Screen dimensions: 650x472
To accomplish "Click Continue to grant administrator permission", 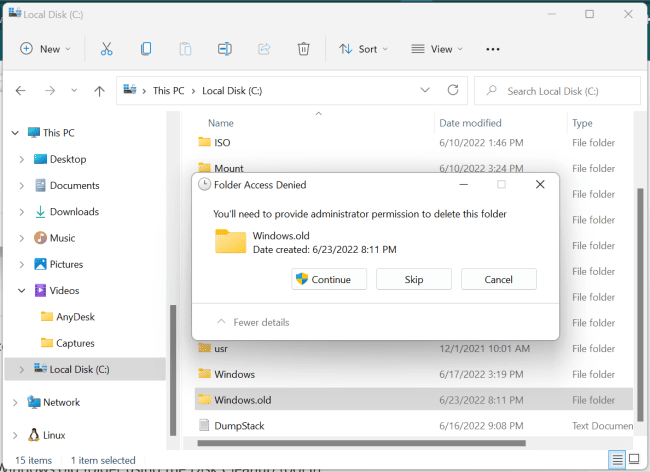I will [329, 279].
